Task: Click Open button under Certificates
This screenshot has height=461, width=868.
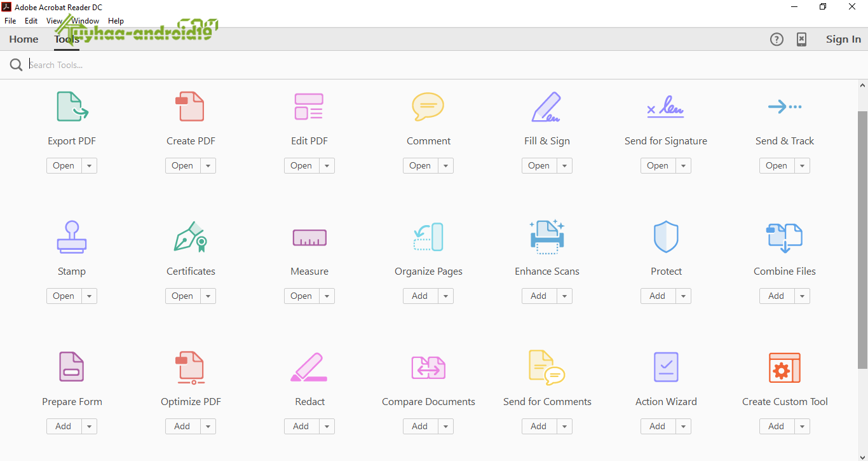Action: pyautogui.click(x=182, y=296)
